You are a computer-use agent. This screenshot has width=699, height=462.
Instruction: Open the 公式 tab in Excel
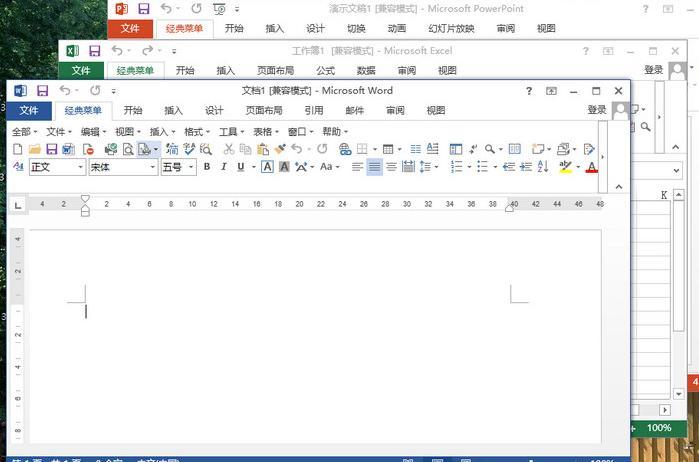pos(325,70)
